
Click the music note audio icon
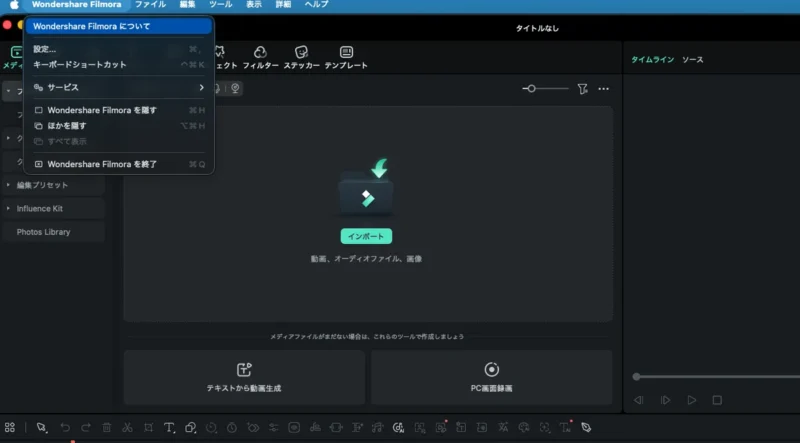pyautogui.click(x=378, y=428)
